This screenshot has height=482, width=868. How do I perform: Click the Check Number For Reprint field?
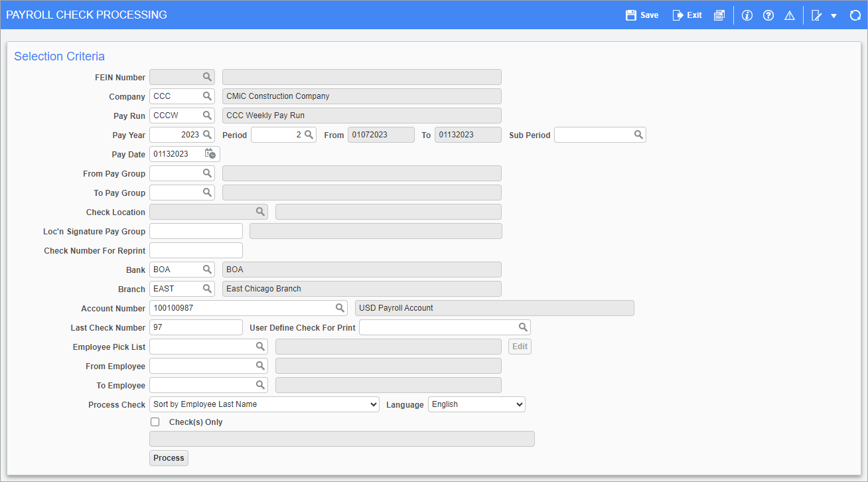[x=196, y=250]
